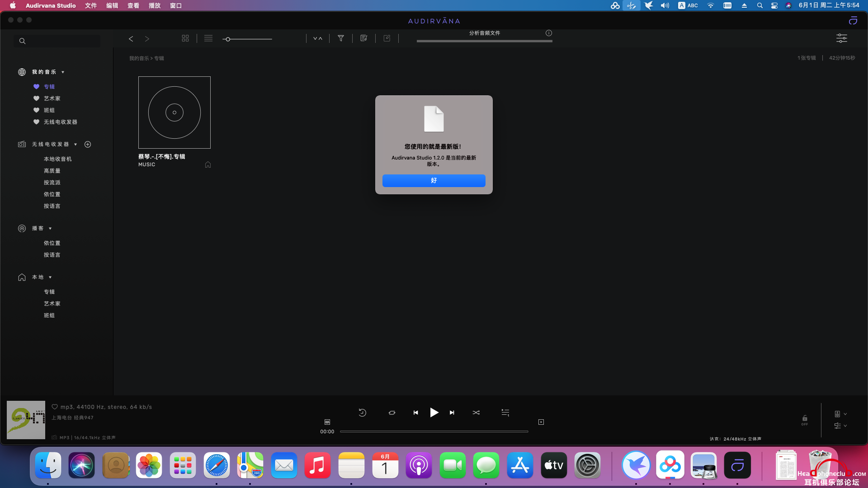Open the 蔡琴 album cover thumbnail
The width and height of the screenshot is (868, 488).
click(x=175, y=113)
